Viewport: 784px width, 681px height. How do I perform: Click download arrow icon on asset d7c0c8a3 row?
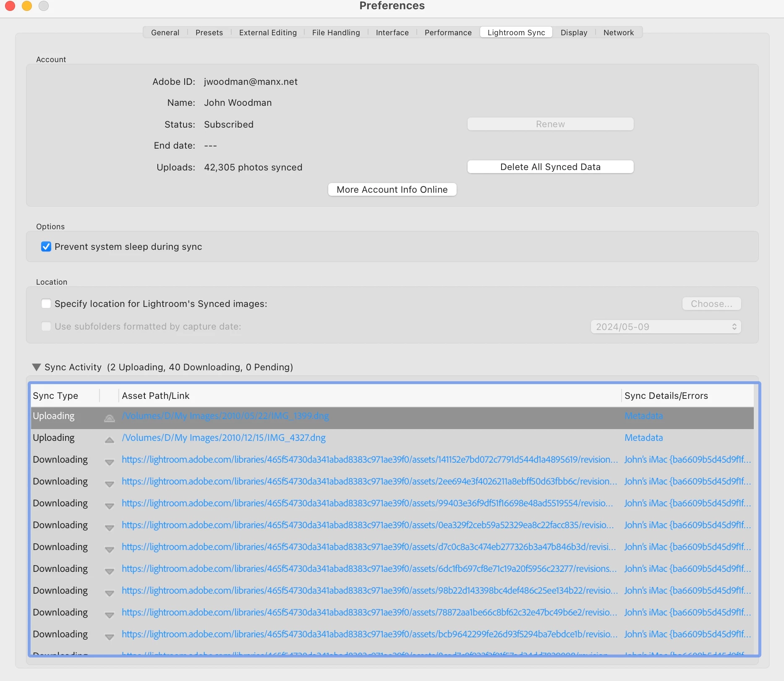click(110, 549)
